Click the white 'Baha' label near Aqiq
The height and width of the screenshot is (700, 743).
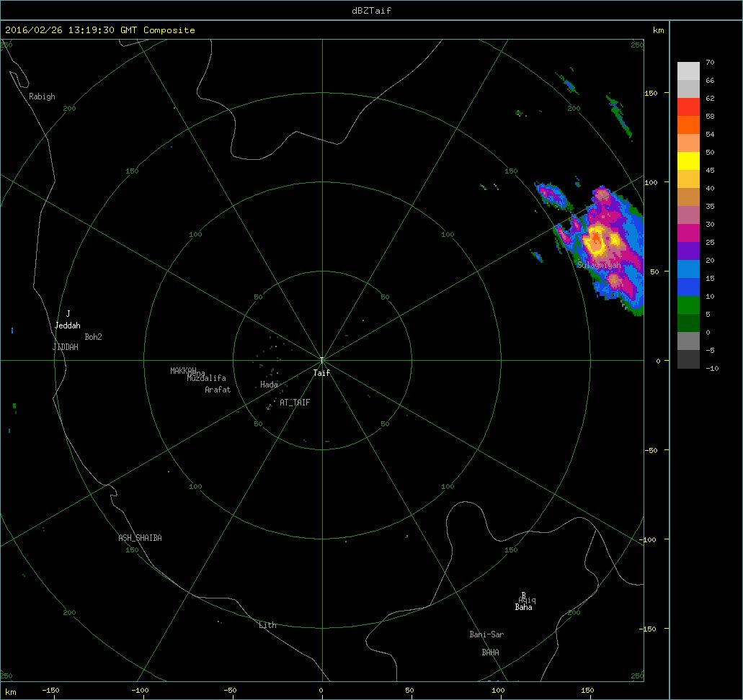point(524,607)
